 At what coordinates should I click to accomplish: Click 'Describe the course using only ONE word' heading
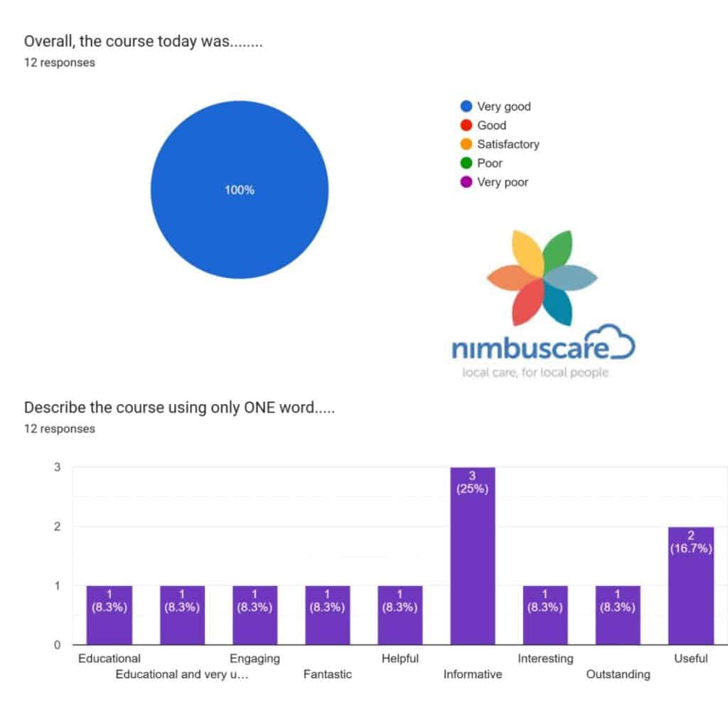(179, 408)
